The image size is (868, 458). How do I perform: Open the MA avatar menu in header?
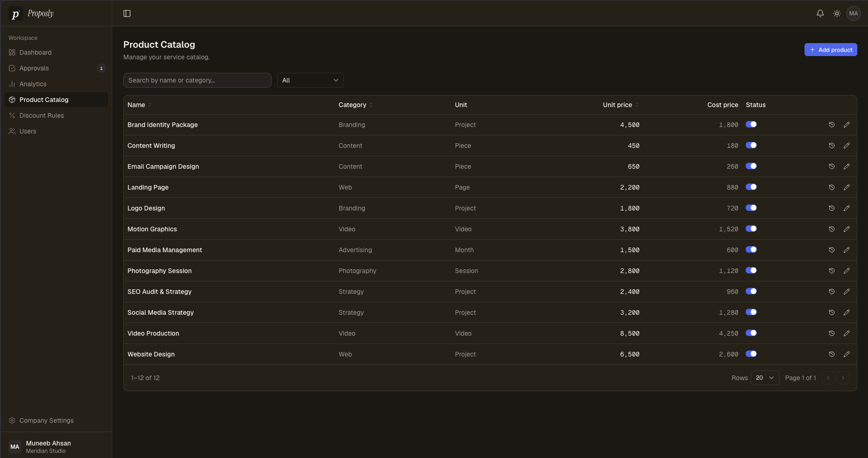click(854, 13)
